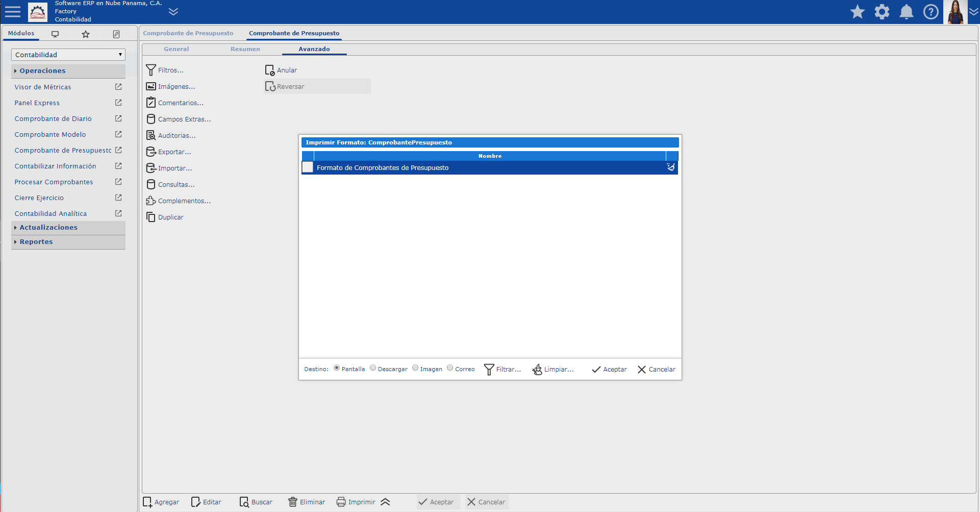The width and height of the screenshot is (980, 512).
Task: Open the favorites star sidebar tab
Action: pos(86,34)
